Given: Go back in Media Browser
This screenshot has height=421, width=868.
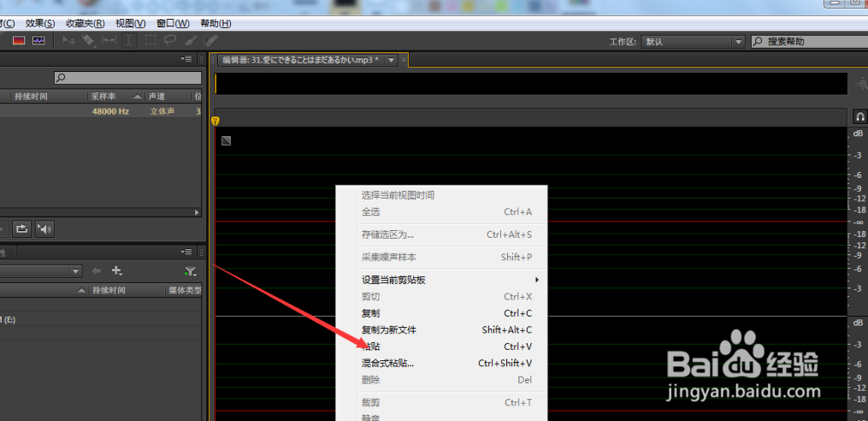Looking at the screenshot, I should [x=96, y=271].
